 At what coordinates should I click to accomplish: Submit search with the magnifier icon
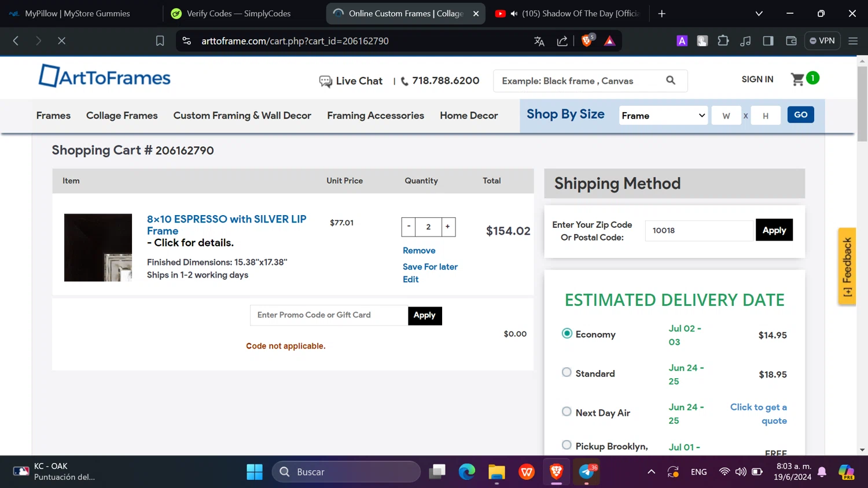[671, 80]
